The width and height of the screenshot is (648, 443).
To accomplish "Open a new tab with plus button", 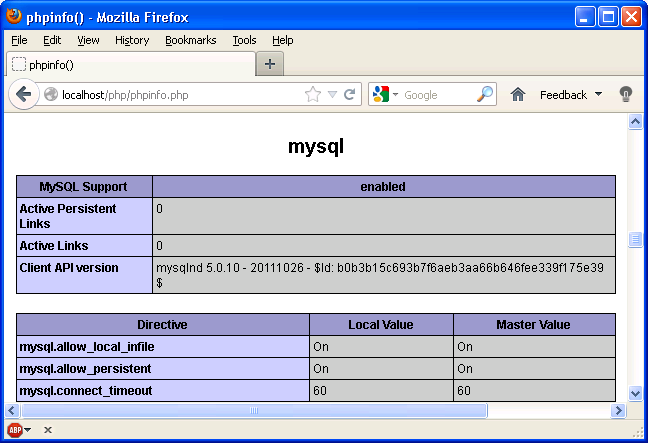I will [x=270, y=64].
